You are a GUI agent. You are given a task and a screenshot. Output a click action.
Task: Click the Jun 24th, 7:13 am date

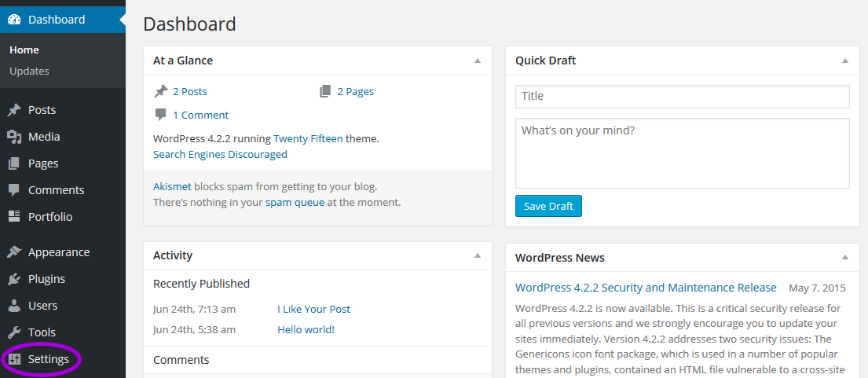point(194,310)
